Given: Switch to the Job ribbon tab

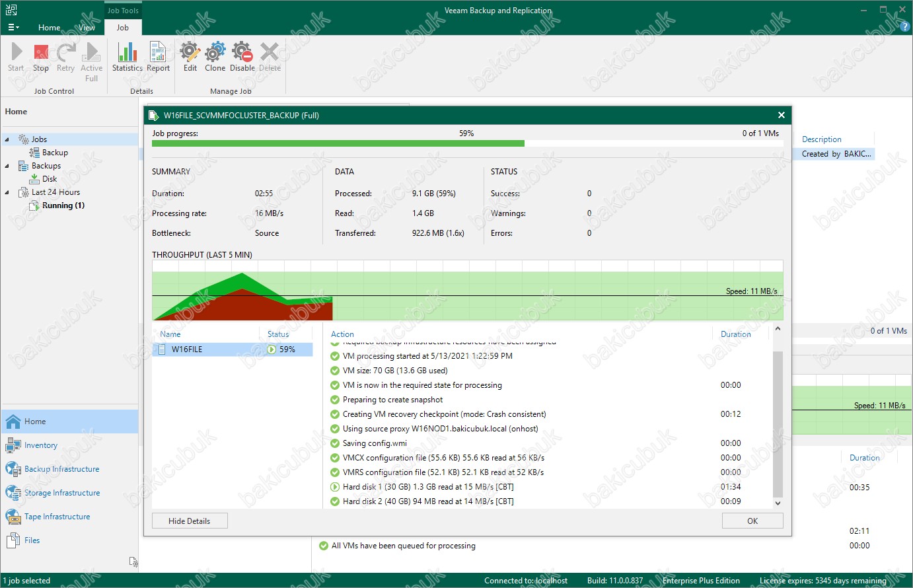Looking at the screenshot, I should (x=123, y=28).
